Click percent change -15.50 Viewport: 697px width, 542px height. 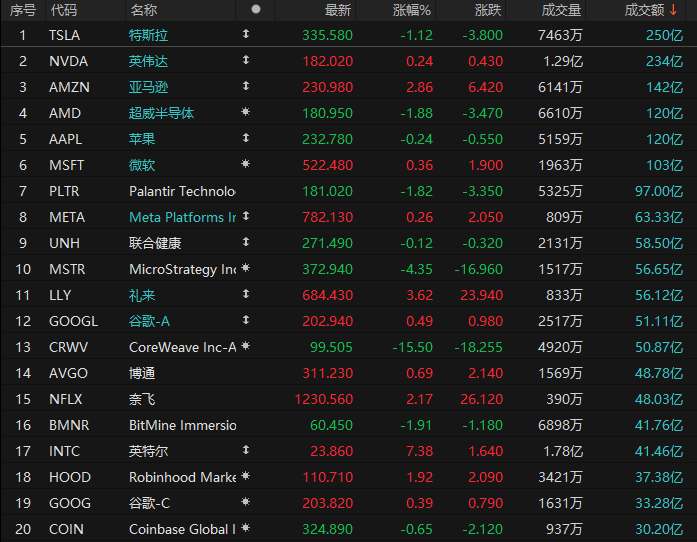413,347
